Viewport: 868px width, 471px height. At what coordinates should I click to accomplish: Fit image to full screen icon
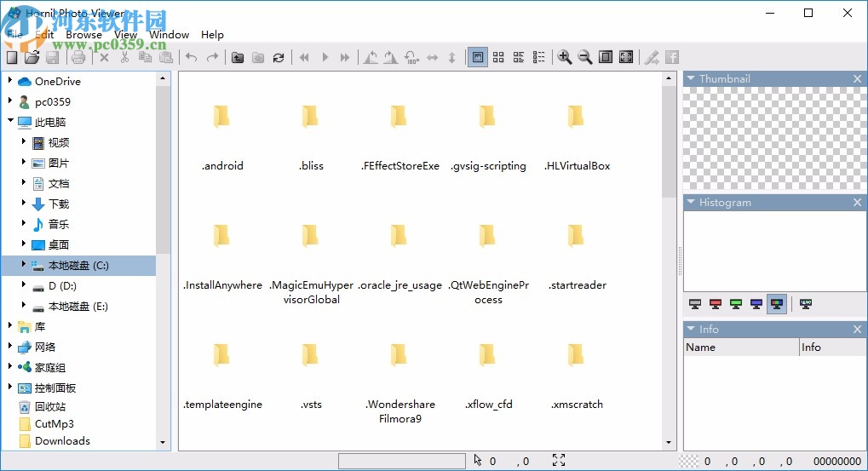point(626,57)
